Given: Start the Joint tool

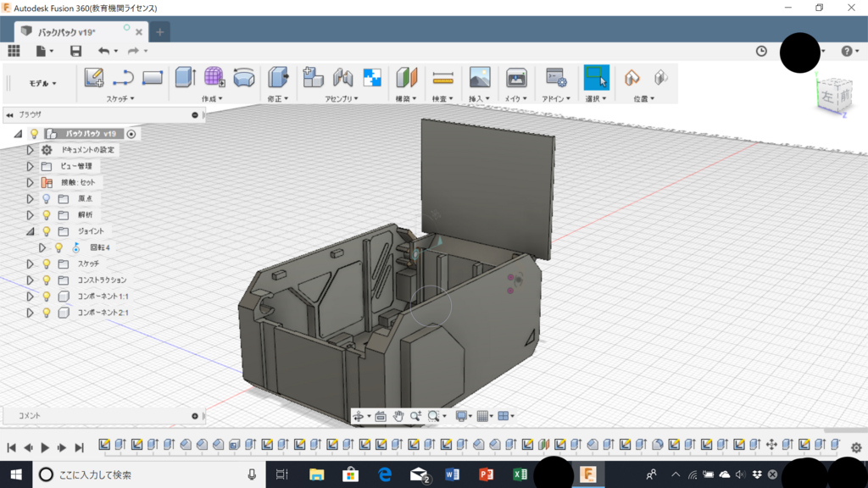Looking at the screenshot, I should (342, 77).
